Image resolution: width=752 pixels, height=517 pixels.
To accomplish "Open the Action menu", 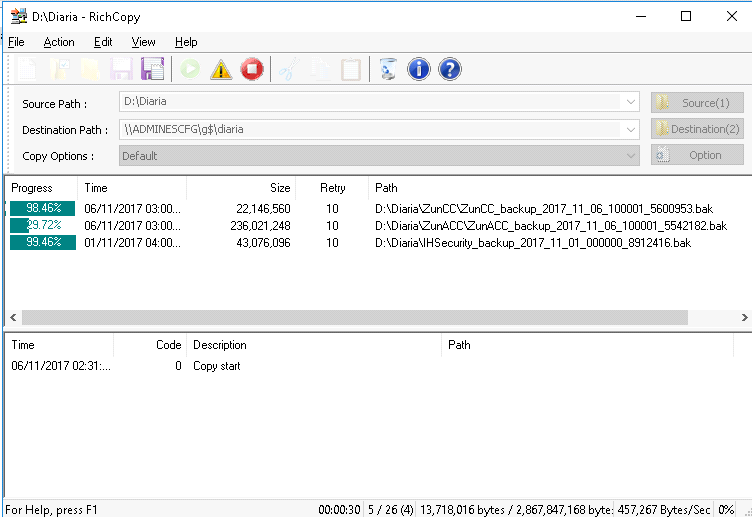I will coord(59,42).
